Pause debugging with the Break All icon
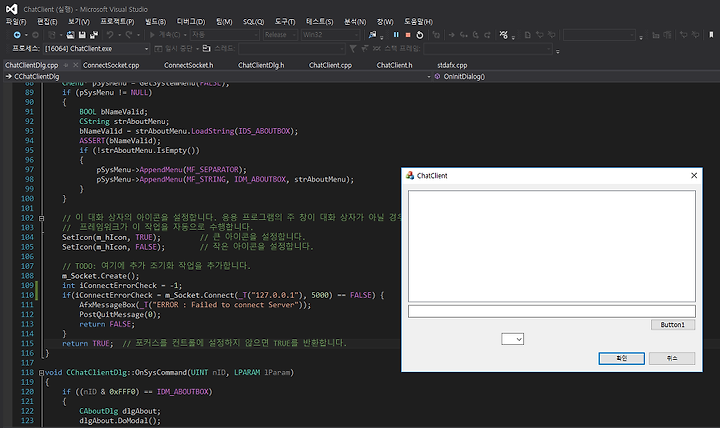720x428 pixels. point(396,35)
